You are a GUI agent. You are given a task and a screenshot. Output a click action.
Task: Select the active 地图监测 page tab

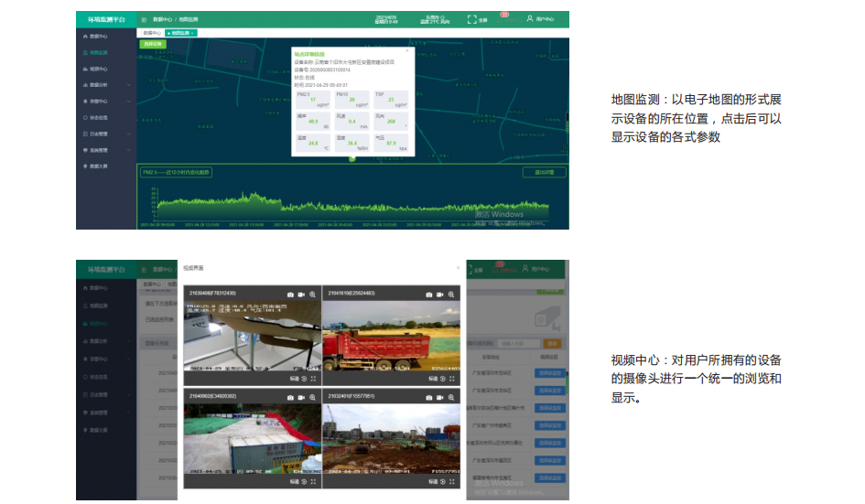[180, 33]
